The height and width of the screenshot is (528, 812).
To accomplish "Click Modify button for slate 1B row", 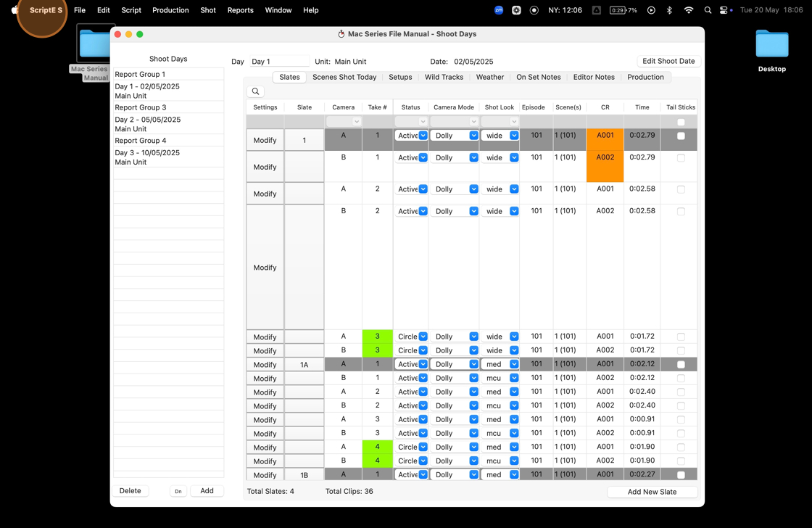I will pyautogui.click(x=265, y=475).
